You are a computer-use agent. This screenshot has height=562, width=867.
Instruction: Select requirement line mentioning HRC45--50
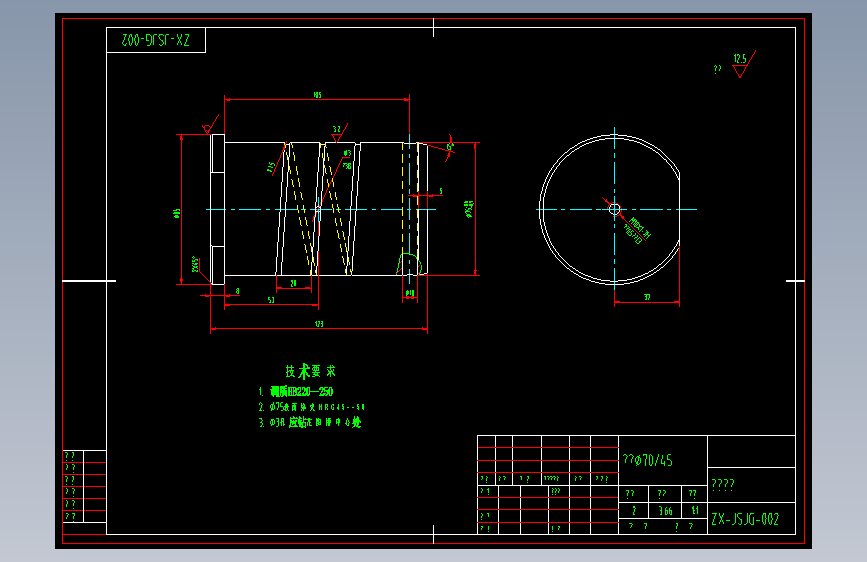click(311, 407)
